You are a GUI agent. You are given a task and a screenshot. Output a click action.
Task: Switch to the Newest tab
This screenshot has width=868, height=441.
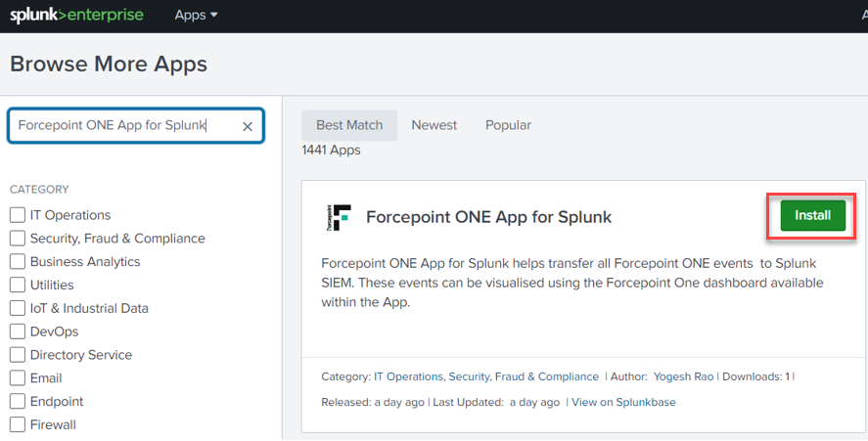pyautogui.click(x=434, y=125)
